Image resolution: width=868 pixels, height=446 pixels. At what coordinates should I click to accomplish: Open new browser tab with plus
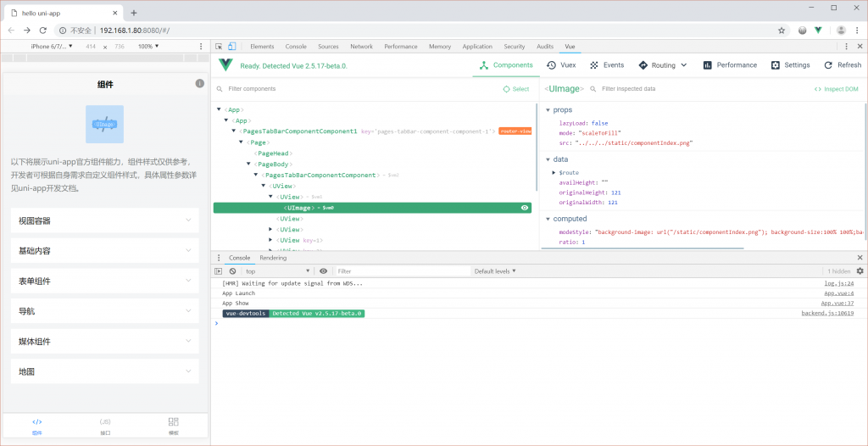133,13
